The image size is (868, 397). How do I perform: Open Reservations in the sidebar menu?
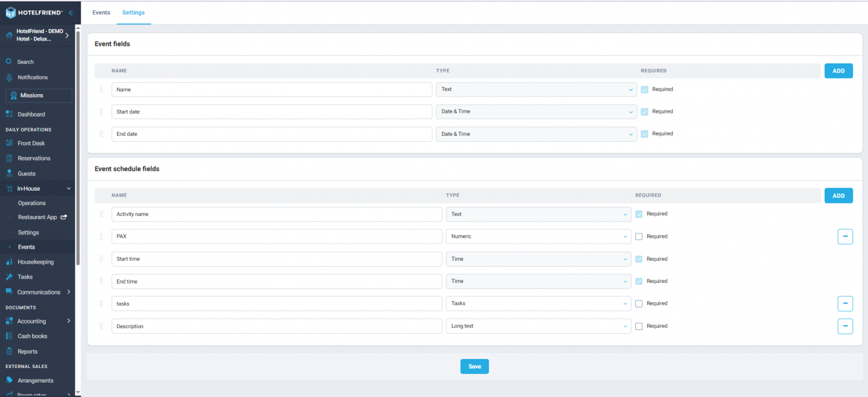pyautogui.click(x=34, y=158)
